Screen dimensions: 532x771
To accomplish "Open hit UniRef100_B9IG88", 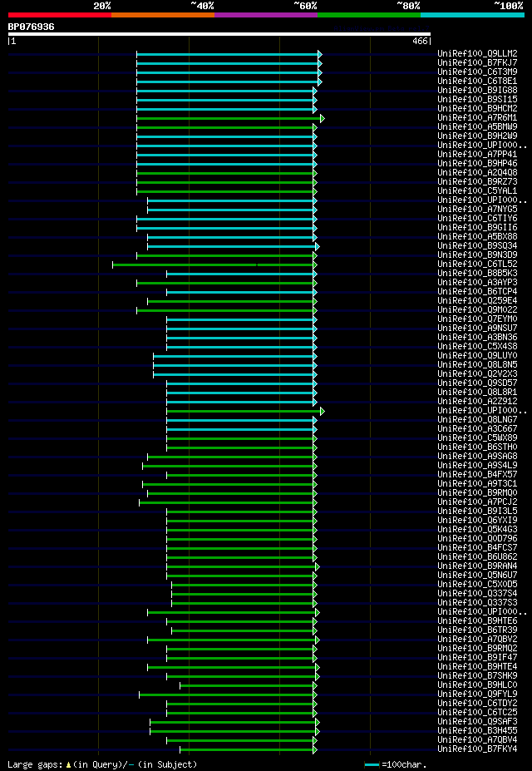I will pyautogui.click(x=477, y=91).
